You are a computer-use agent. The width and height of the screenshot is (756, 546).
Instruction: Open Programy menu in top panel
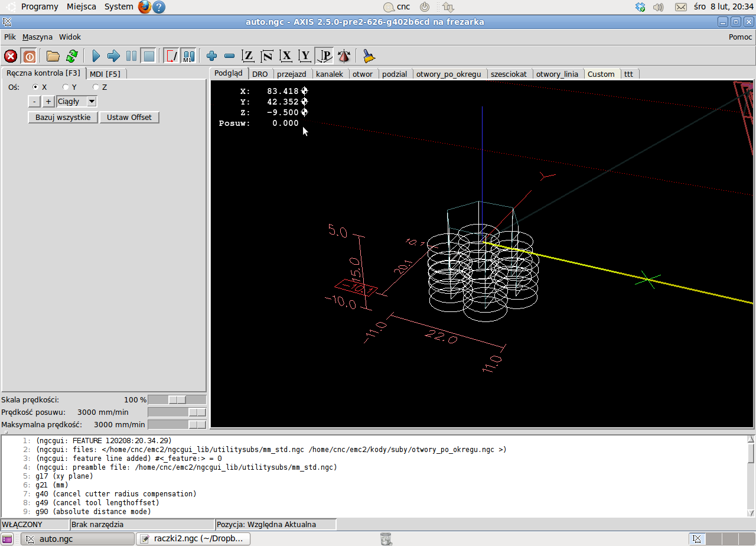coord(40,6)
